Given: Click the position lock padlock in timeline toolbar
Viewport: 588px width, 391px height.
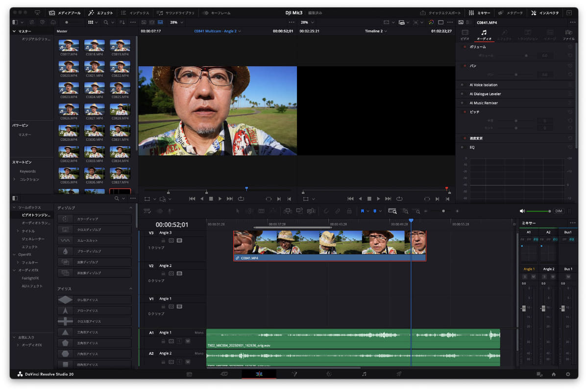Looking at the screenshot, I should pos(349,211).
